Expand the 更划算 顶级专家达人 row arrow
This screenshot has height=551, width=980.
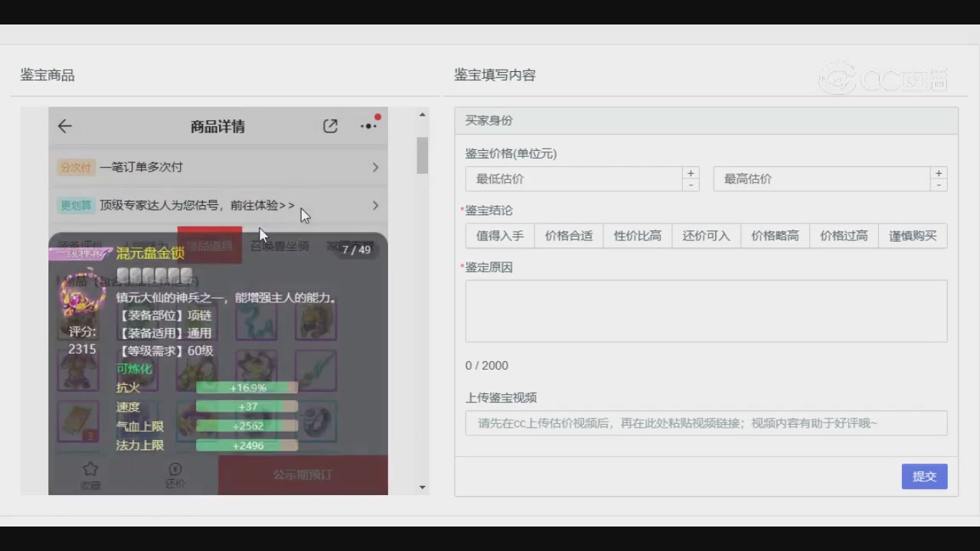[x=375, y=205]
